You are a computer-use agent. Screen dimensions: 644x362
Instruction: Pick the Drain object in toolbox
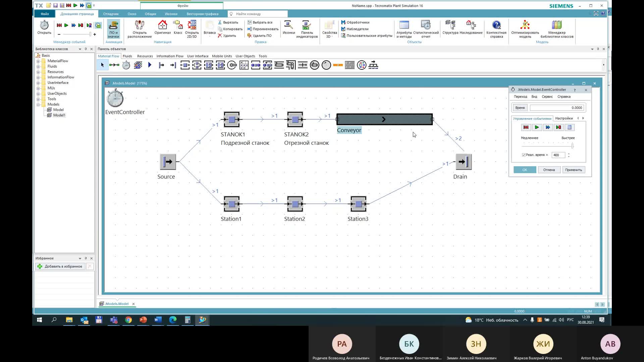pos(173,65)
